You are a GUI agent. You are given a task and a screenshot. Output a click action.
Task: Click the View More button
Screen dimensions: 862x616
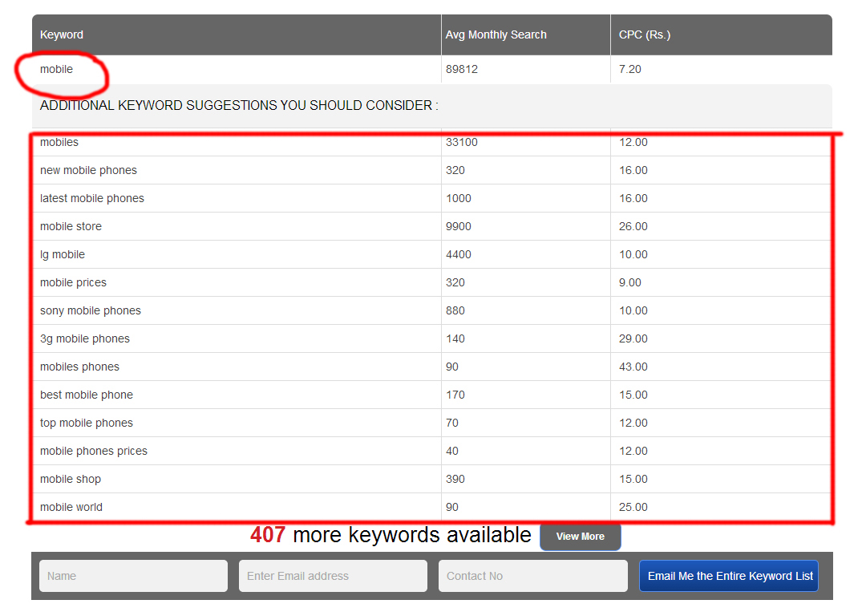pyautogui.click(x=580, y=537)
